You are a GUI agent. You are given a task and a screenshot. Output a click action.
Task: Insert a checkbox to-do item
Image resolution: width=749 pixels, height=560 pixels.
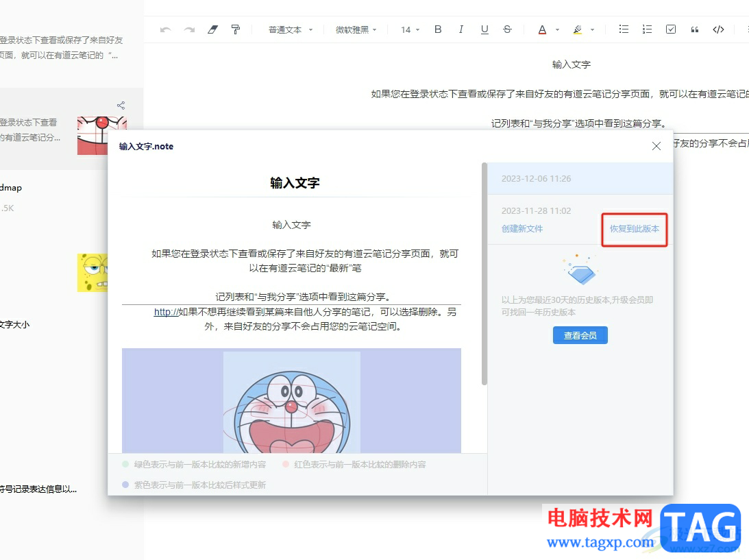coord(671,29)
